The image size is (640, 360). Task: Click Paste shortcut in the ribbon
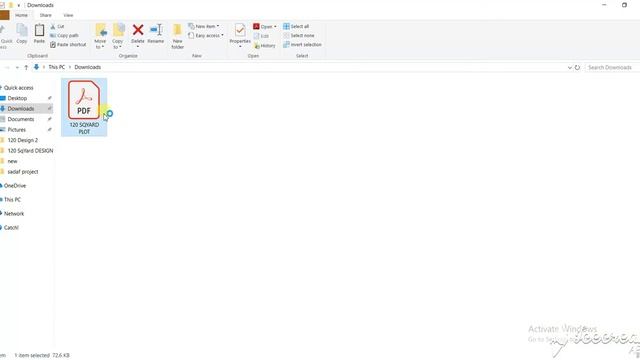pyautogui.click(x=68, y=44)
